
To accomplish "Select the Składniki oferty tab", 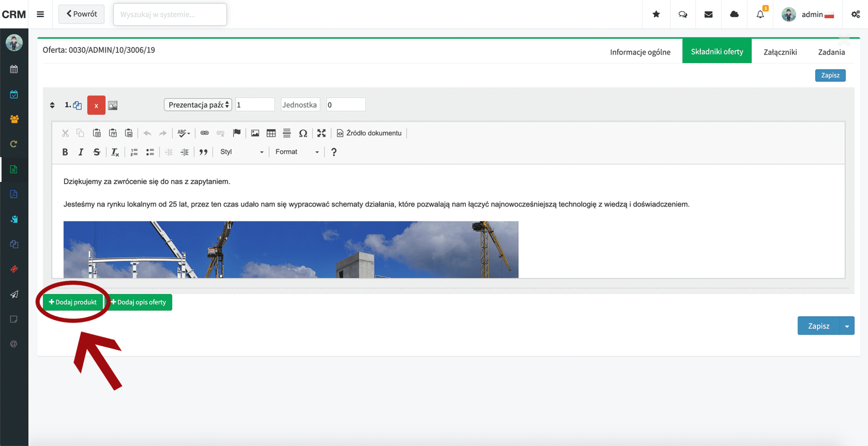I will pyautogui.click(x=717, y=51).
